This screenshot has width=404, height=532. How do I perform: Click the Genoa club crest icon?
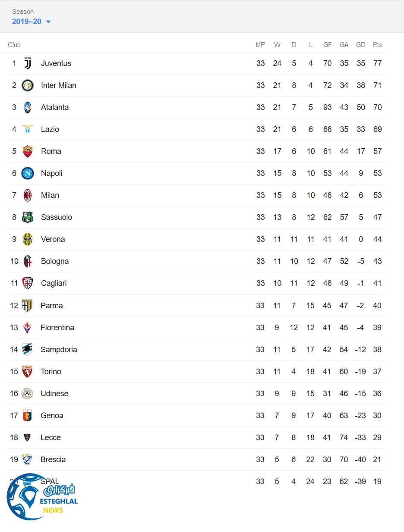pos(27,416)
